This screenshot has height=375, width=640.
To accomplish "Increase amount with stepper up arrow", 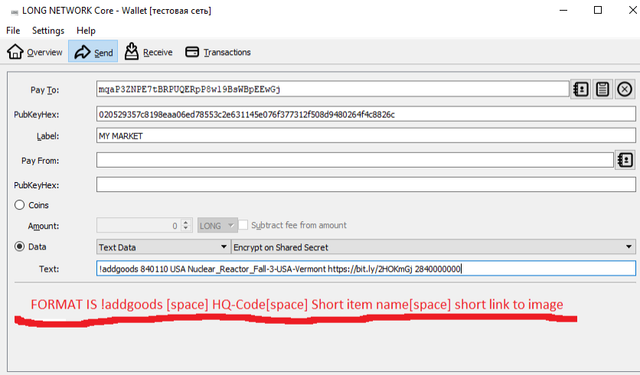I will [x=186, y=222].
